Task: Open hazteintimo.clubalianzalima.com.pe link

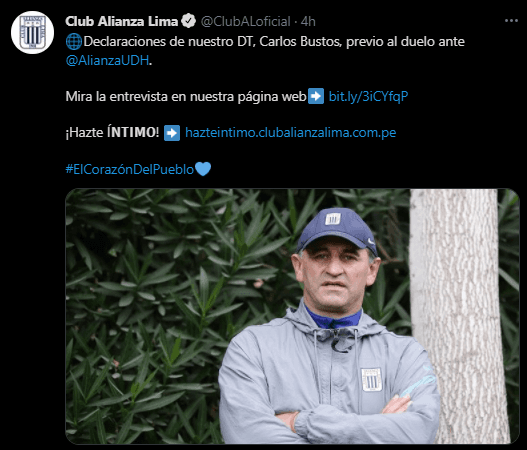Action: point(291,132)
